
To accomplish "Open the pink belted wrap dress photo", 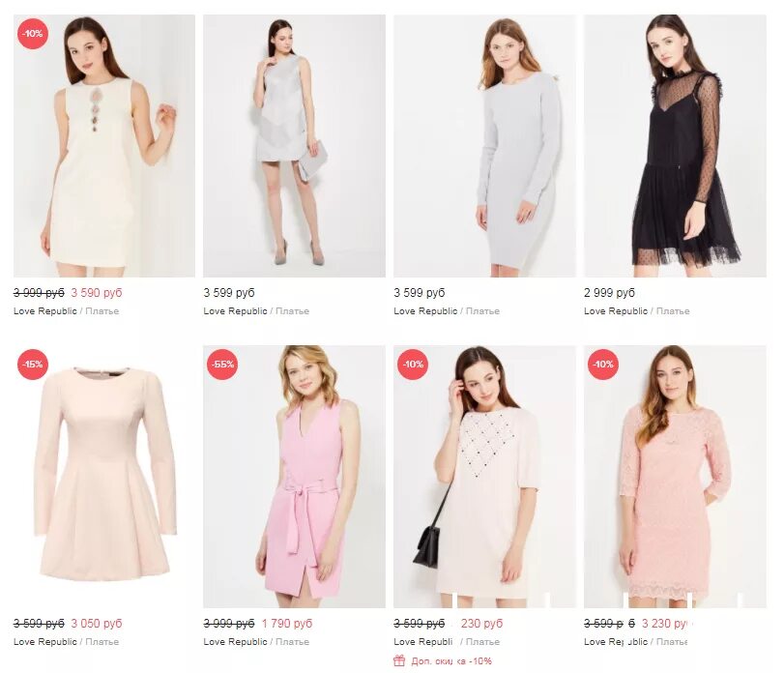I will tap(294, 477).
